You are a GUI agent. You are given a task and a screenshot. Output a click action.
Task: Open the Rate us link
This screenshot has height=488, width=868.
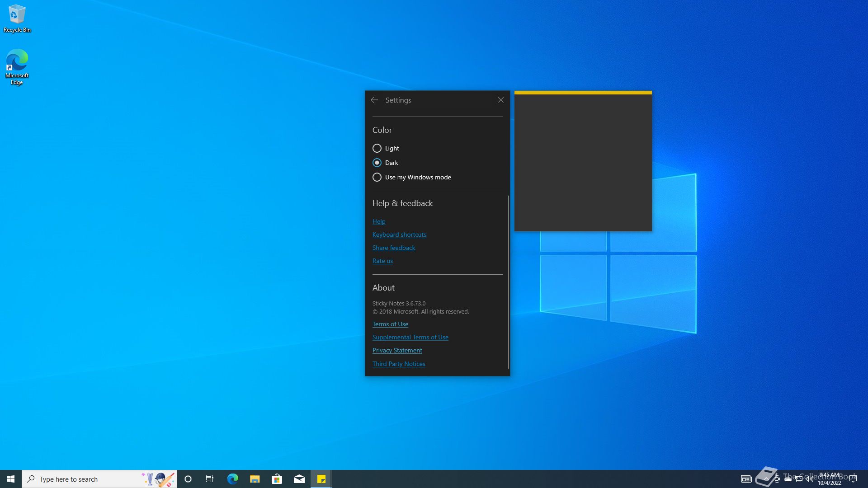(382, 261)
